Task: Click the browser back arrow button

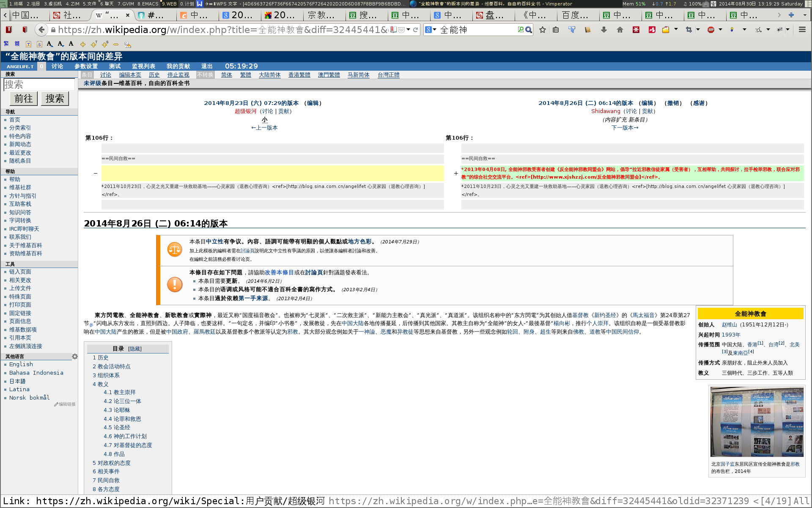Action: point(41,30)
